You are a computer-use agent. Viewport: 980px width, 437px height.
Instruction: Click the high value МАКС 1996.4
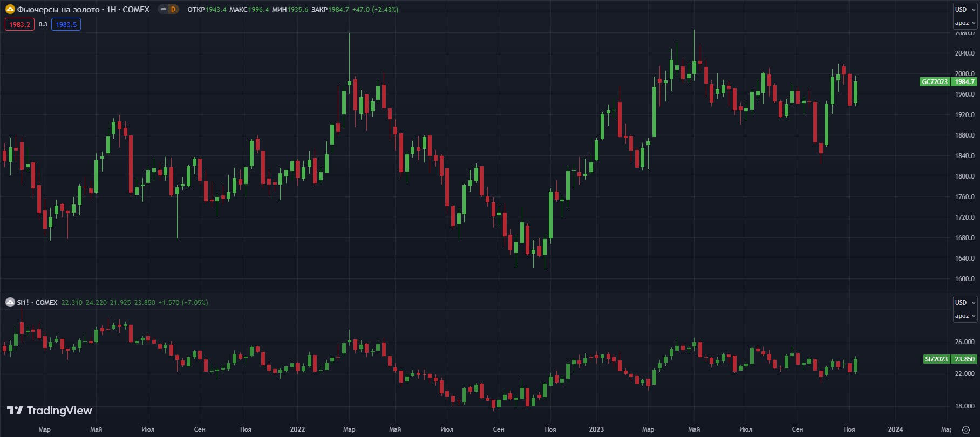coord(249,9)
